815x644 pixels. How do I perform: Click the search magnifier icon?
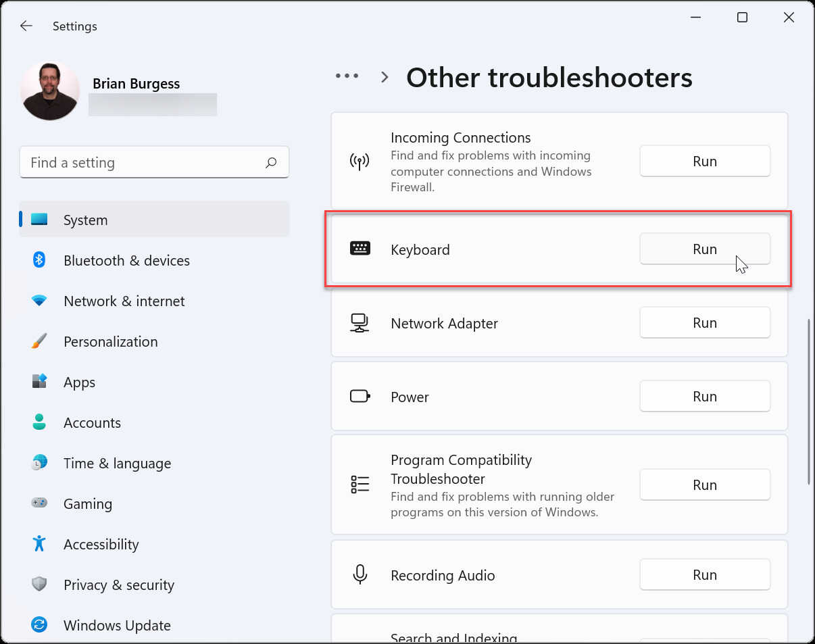coord(271,163)
